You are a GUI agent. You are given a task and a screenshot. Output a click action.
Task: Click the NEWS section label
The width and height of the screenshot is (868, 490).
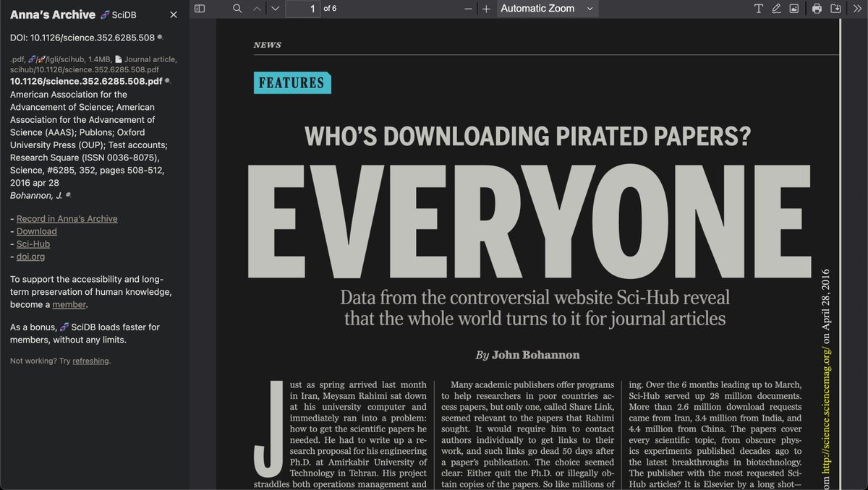(267, 45)
